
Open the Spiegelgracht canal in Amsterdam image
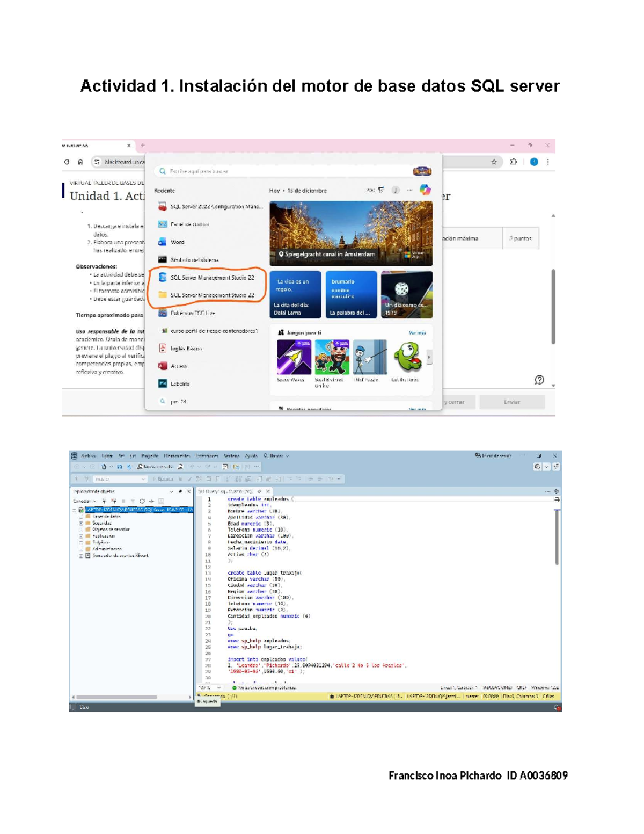(351, 234)
